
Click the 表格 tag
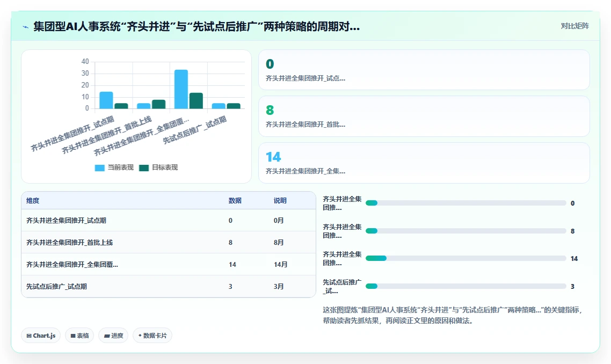(x=79, y=336)
